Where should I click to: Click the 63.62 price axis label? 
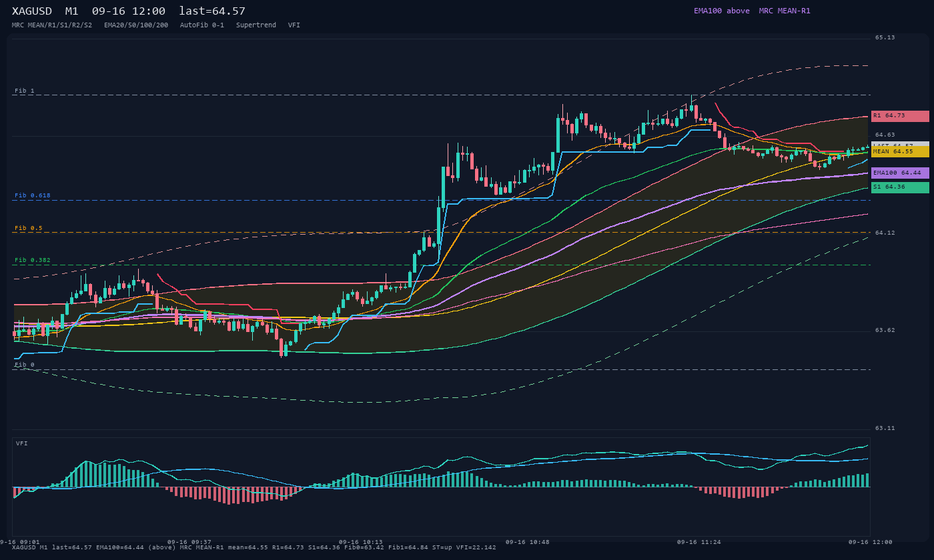pos(885,330)
